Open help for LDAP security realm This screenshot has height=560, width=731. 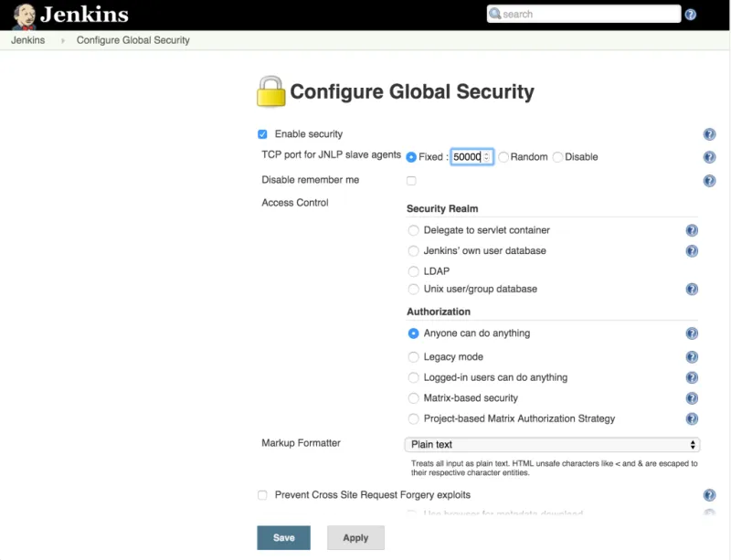(692, 271)
